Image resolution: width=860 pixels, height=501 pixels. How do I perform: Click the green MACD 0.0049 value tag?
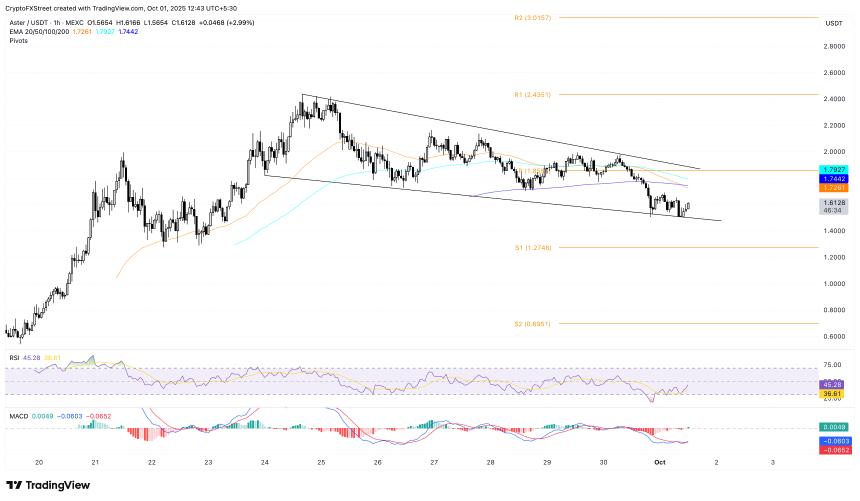click(833, 427)
